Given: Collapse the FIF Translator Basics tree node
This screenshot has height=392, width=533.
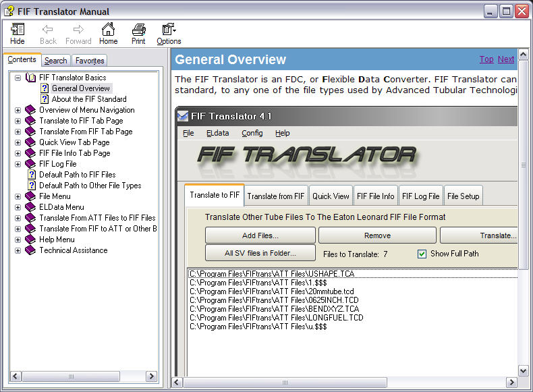Looking at the screenshot, I should tap(18, 78).
